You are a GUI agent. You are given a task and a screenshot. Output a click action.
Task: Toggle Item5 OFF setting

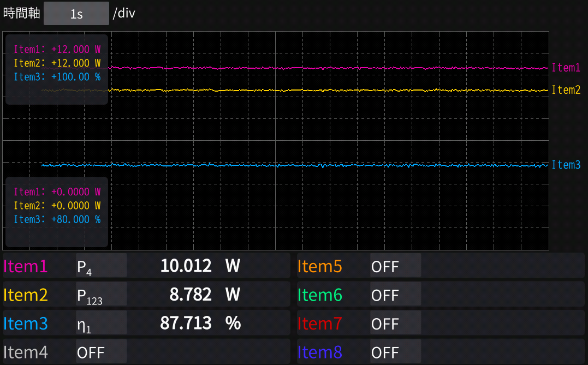[395, 266]
